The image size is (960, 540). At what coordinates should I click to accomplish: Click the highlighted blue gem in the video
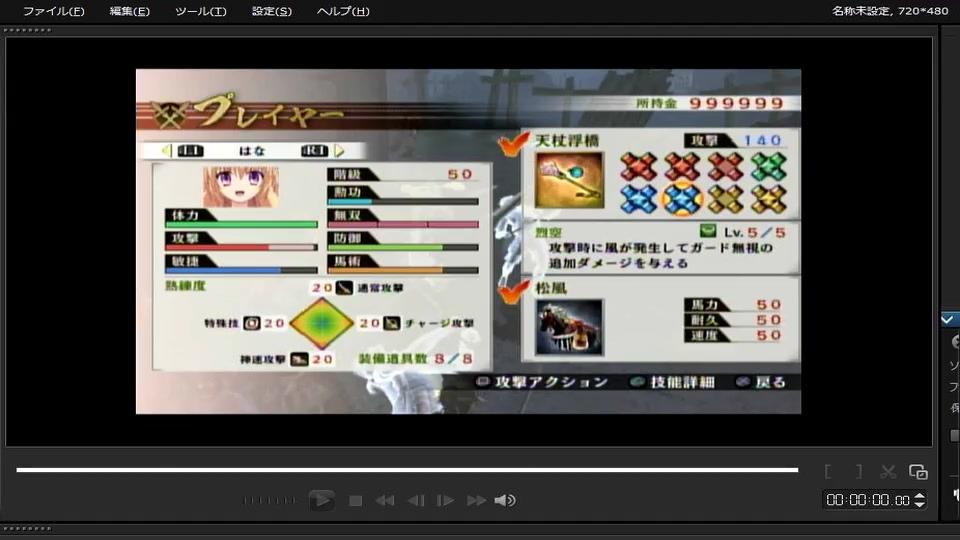click(x=681, y=198)
